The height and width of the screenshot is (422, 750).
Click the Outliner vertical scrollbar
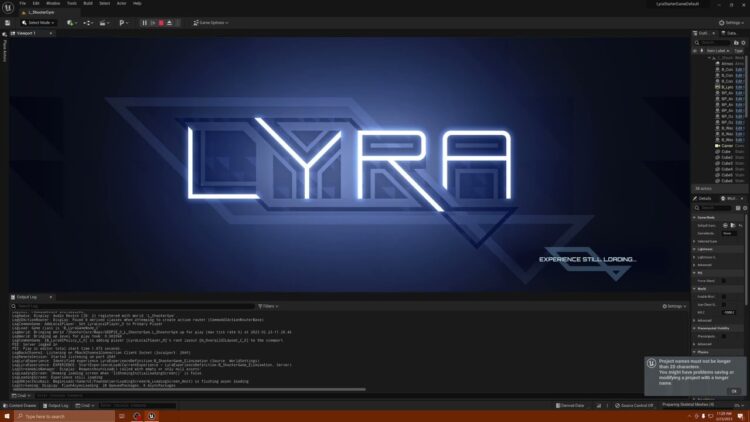pos(746,86)
